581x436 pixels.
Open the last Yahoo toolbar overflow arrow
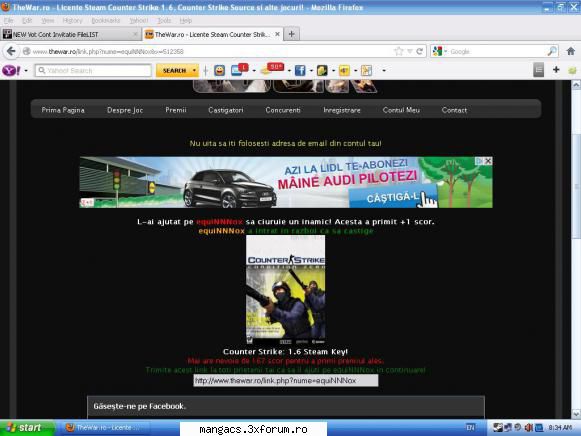point(384,70)
